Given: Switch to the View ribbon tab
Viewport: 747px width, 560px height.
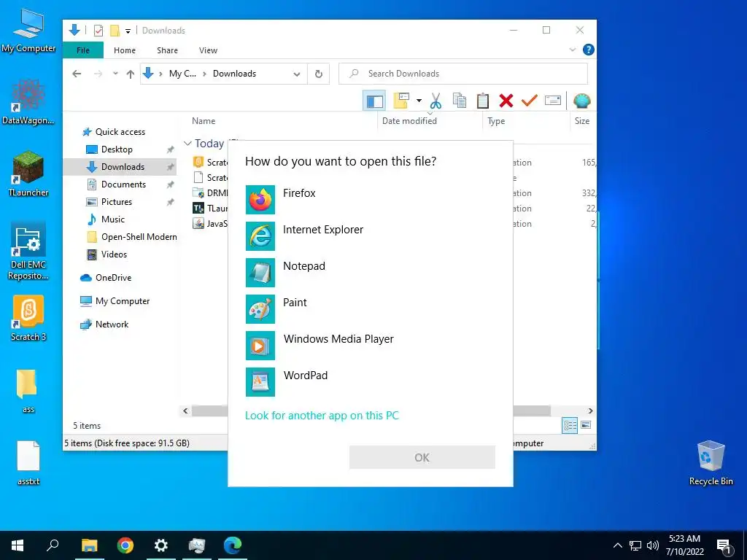Looking at the screenshot, I should [208, 50].
